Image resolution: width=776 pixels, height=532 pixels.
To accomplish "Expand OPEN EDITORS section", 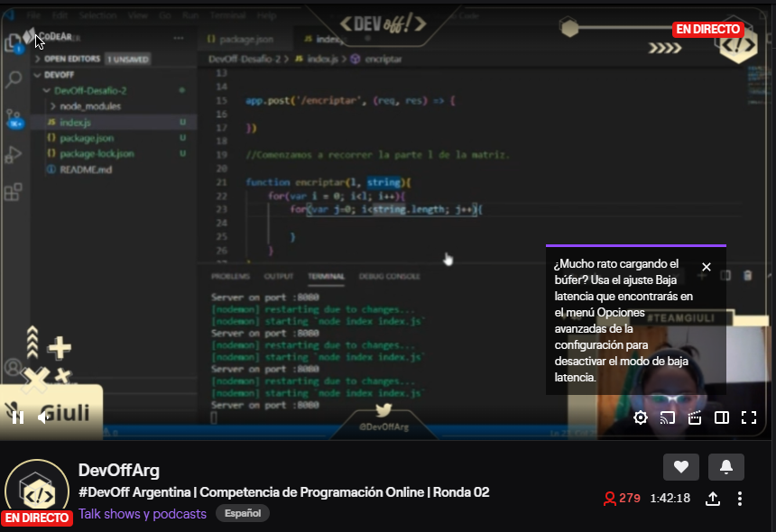I will tap(72, 59).
